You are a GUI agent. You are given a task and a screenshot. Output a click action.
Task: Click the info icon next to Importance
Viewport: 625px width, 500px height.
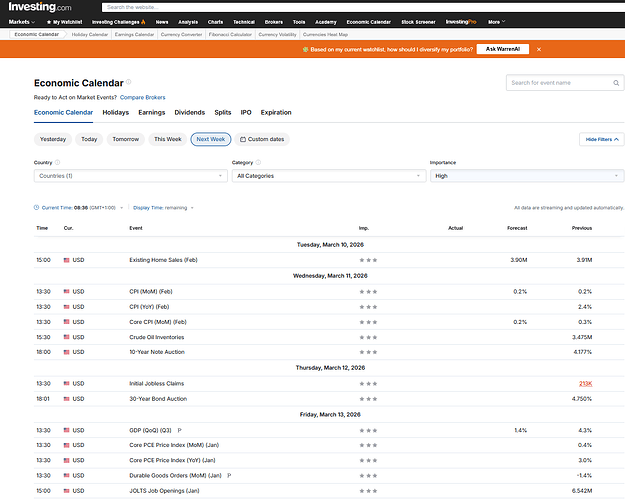point(462,162)
